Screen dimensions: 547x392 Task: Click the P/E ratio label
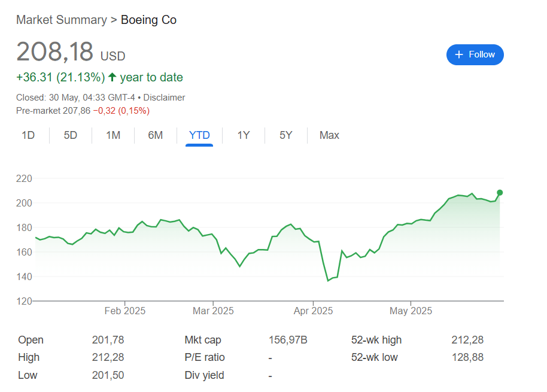tap(205, 357)
